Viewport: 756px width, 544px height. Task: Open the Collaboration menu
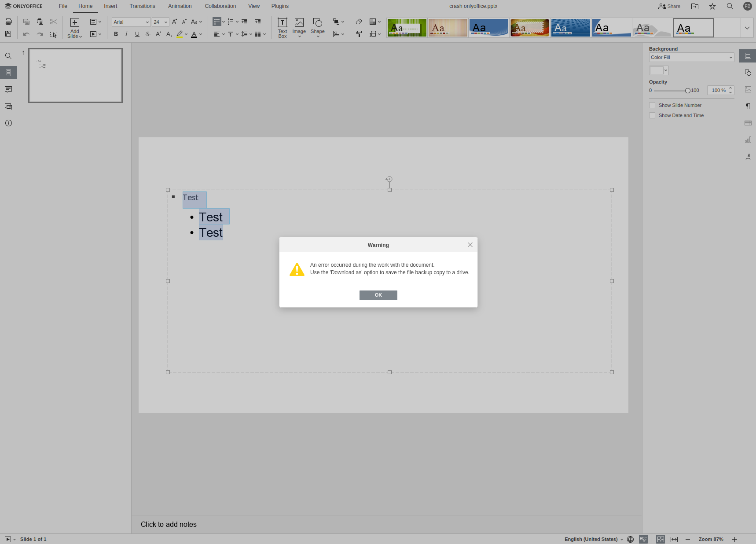click(x=220, y=6)
